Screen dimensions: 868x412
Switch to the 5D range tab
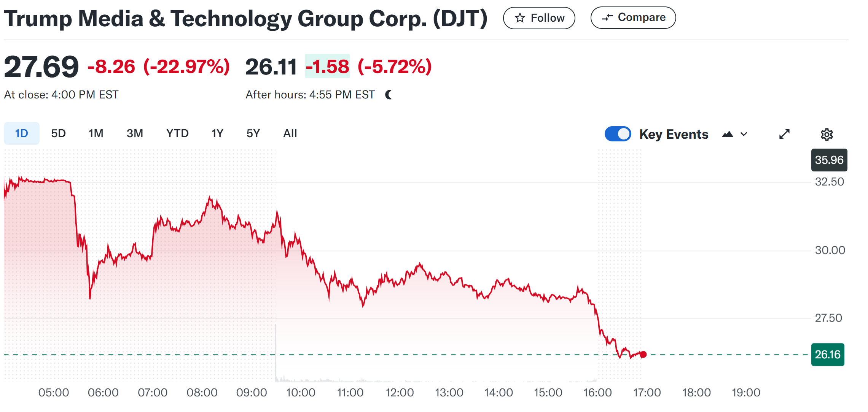click(x=58, y=133)
